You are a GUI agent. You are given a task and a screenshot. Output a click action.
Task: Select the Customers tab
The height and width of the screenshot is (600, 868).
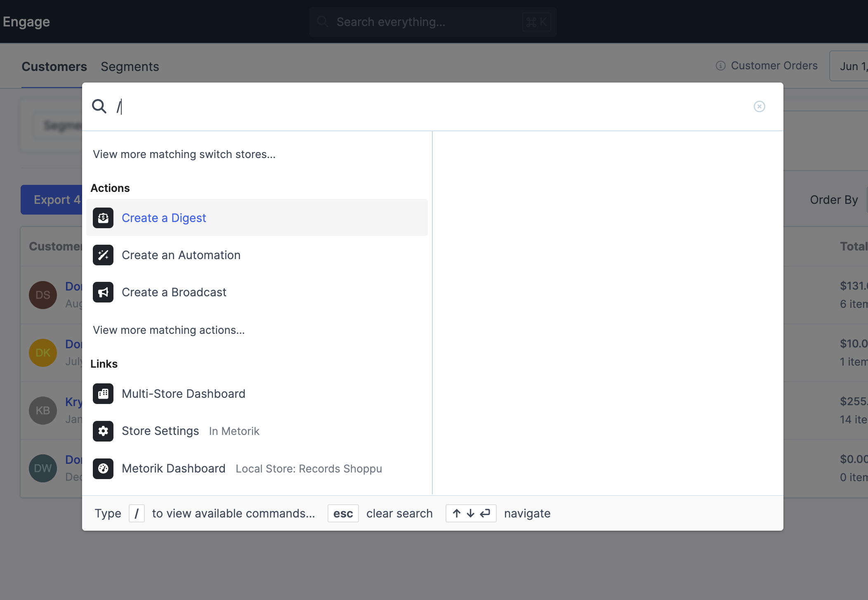pos(54,66)
